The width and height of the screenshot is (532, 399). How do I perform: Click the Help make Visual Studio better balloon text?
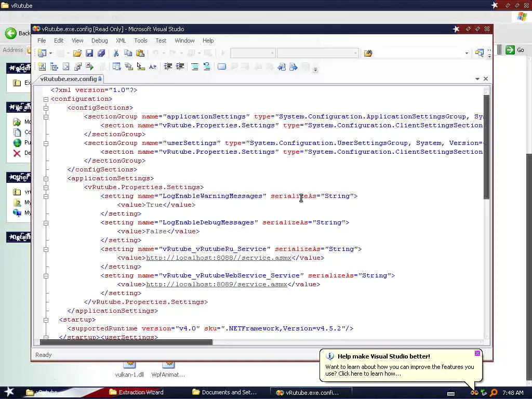coord(384,356)
